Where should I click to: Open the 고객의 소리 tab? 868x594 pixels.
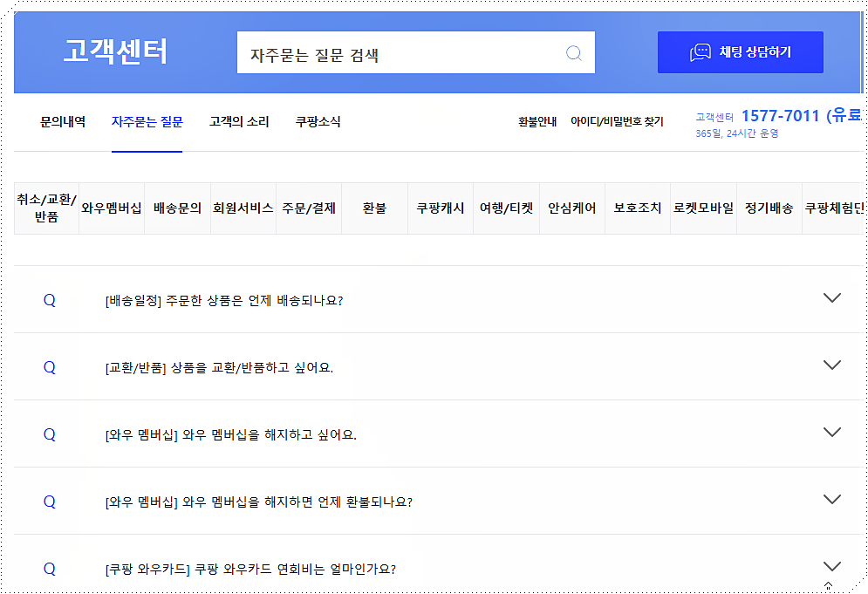pos(237,122)
